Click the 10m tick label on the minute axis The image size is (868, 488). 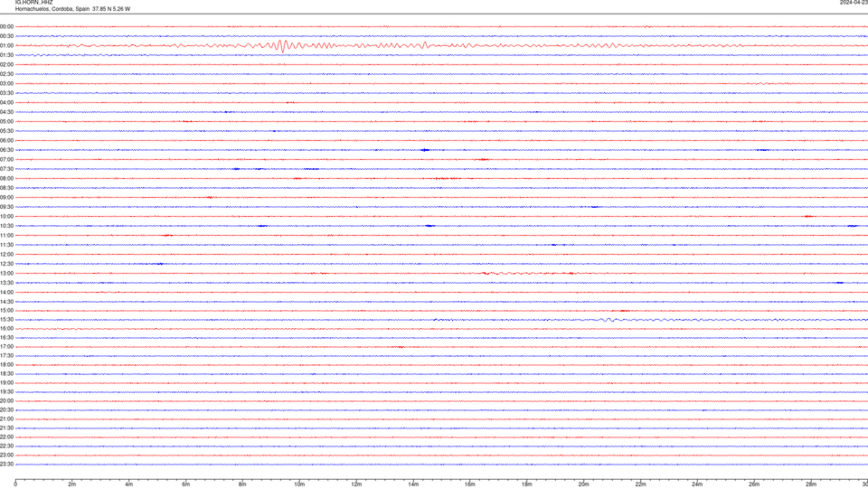point(299,484)
